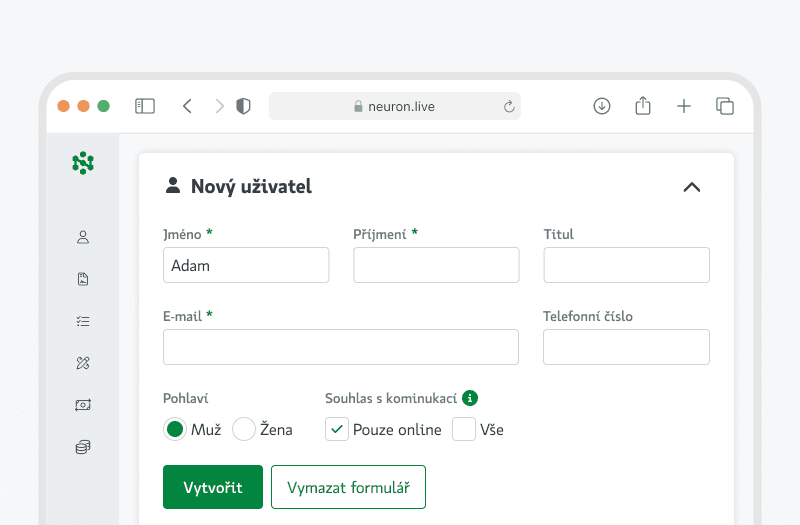
Task: Open the users section in the sidebar
Action: click(83, 237)
